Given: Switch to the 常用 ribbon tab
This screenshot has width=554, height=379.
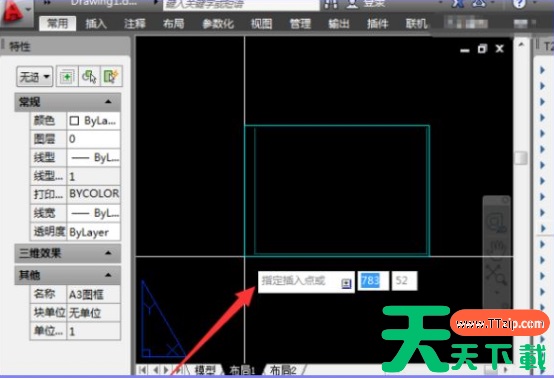Looking at the screenshot, I should click(x=58, y=24).
